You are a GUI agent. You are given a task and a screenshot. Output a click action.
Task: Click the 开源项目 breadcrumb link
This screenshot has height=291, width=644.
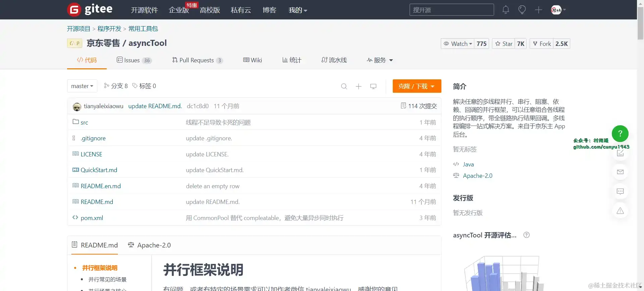[78, 29]
